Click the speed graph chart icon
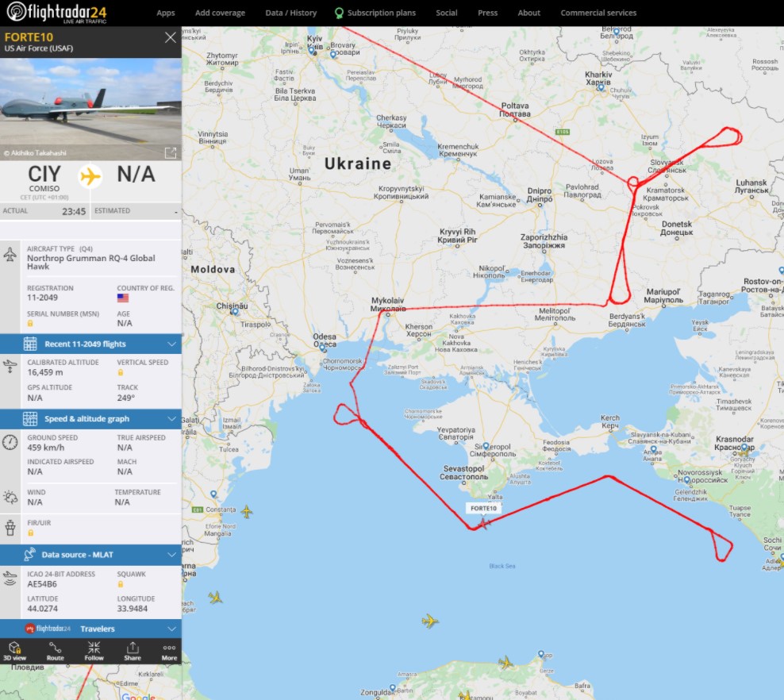 (x=30, y=419)
